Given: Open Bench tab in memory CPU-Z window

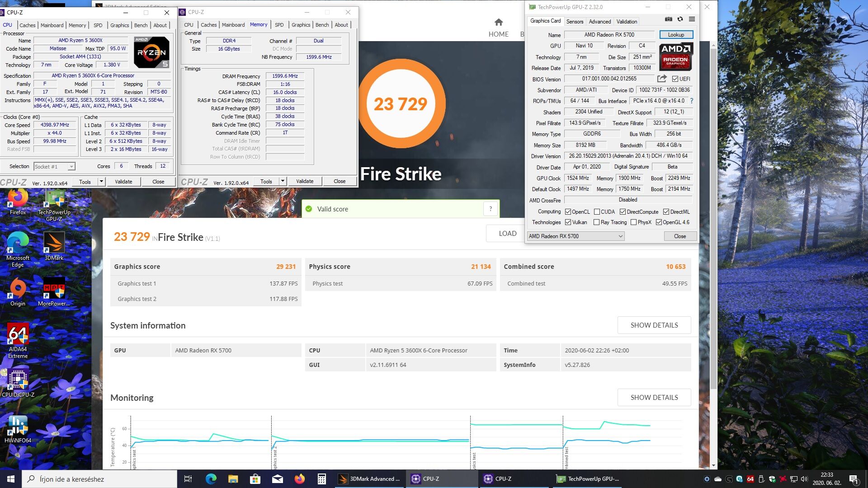Looking at the screenshot, I should [322, 25].
